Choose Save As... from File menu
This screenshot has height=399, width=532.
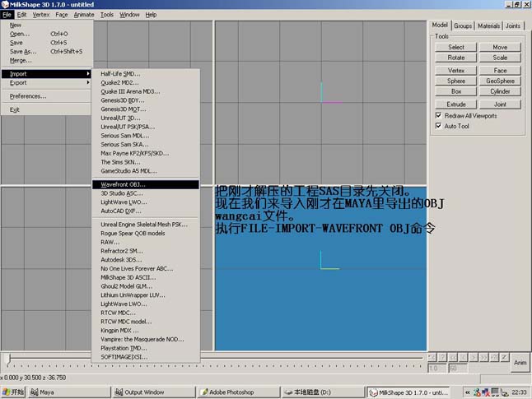[46, 52]
